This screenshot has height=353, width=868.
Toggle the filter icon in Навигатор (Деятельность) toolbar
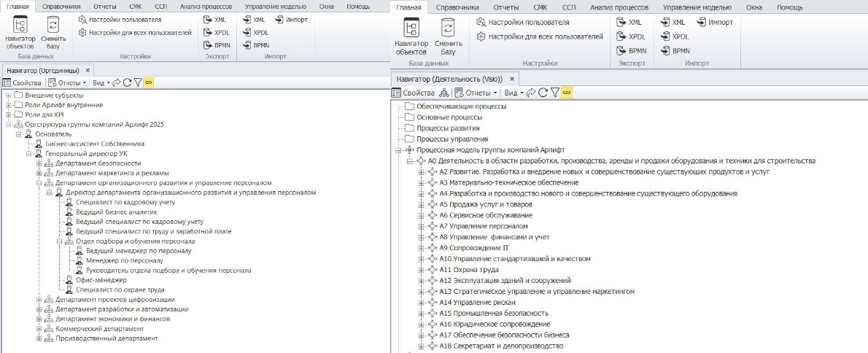(554, 93)
